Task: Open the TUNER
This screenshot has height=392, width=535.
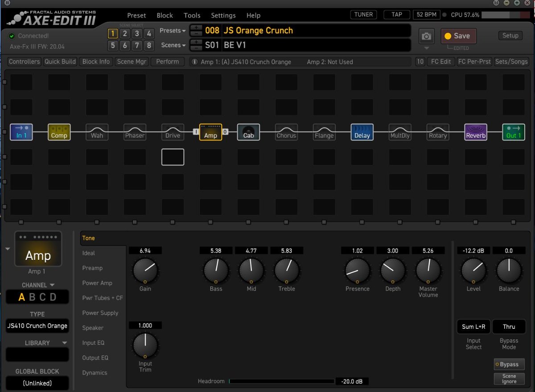Action: pyautogui.click(x=363, y=15)
